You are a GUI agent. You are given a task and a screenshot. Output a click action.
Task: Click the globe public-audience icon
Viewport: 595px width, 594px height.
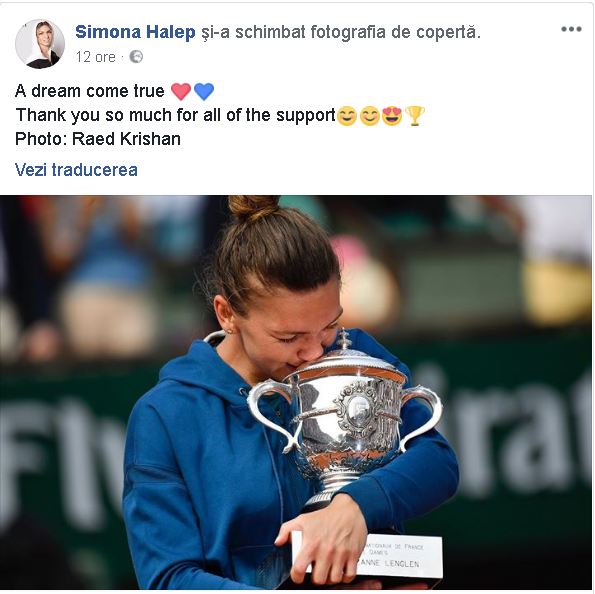click(x=136, y=57)
